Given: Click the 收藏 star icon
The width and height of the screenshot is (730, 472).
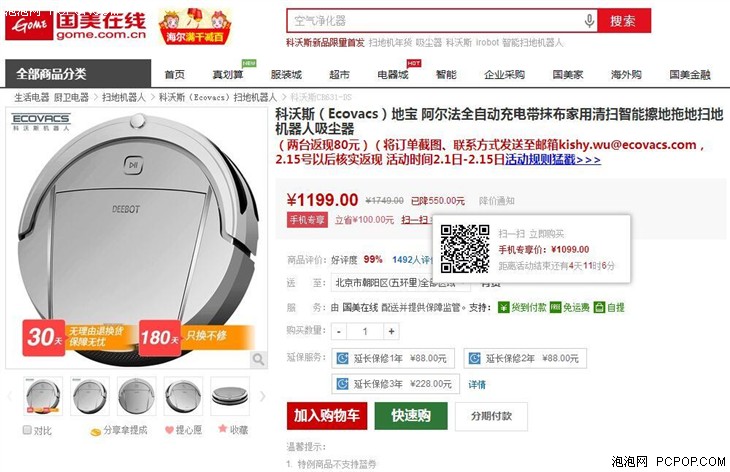Looking at the screenshot, I should (x=223, y=428).
